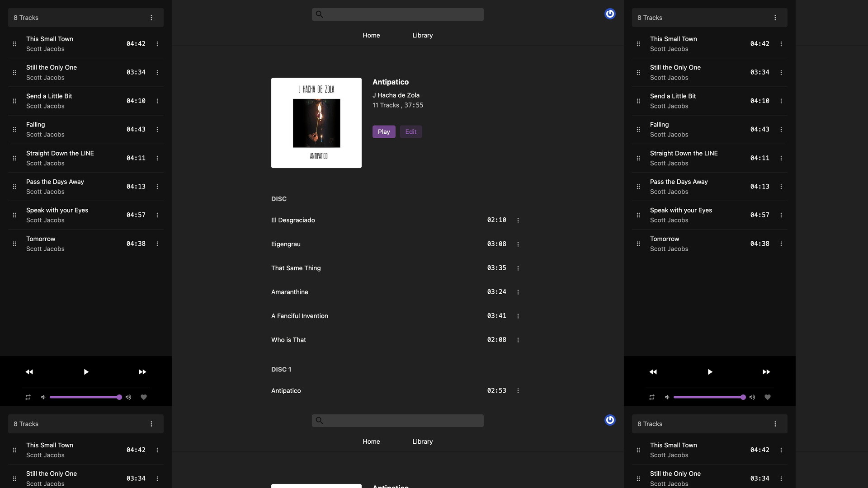This screenshot has height=488, width=868.
Task: Favorite the track with left player's heart
Action: click(144, 397)
